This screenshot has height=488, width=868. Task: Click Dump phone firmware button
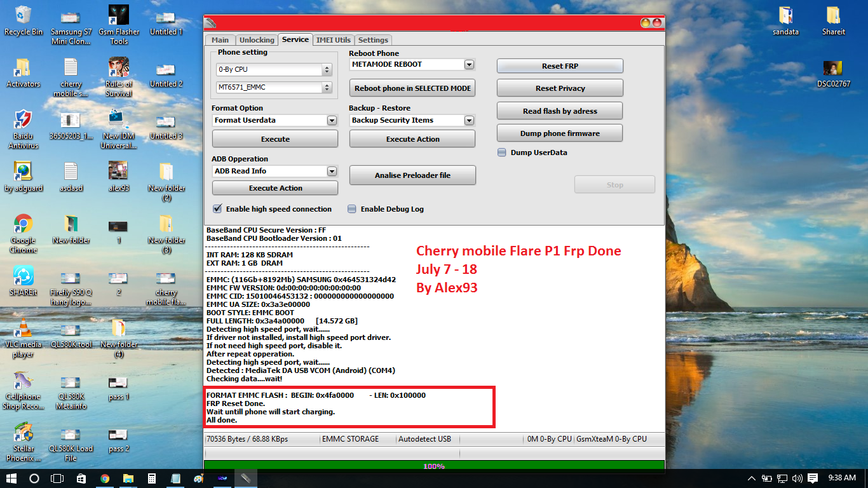[x=560, y=133]
